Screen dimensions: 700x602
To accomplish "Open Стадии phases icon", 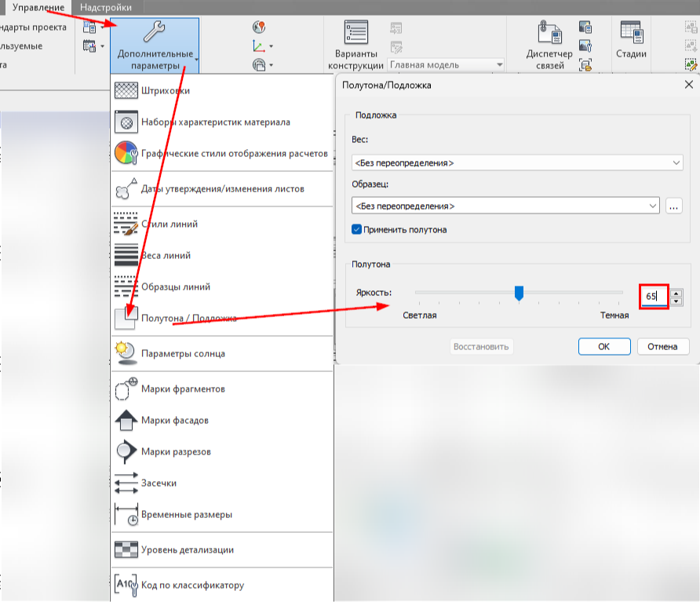I will (x=631, y=32).
